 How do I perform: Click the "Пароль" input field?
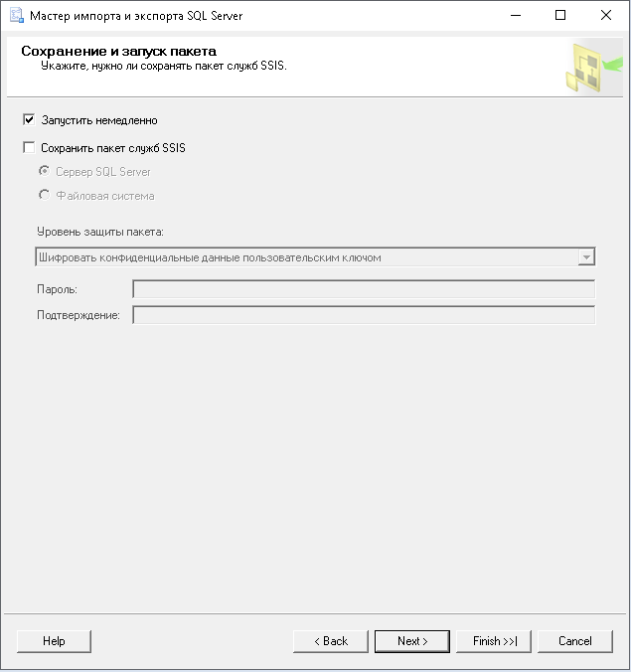pyautogui.click(x=363, y=289)
